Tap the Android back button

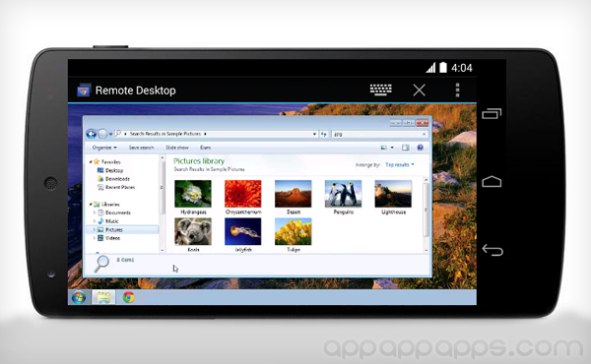tap(492, 250)
